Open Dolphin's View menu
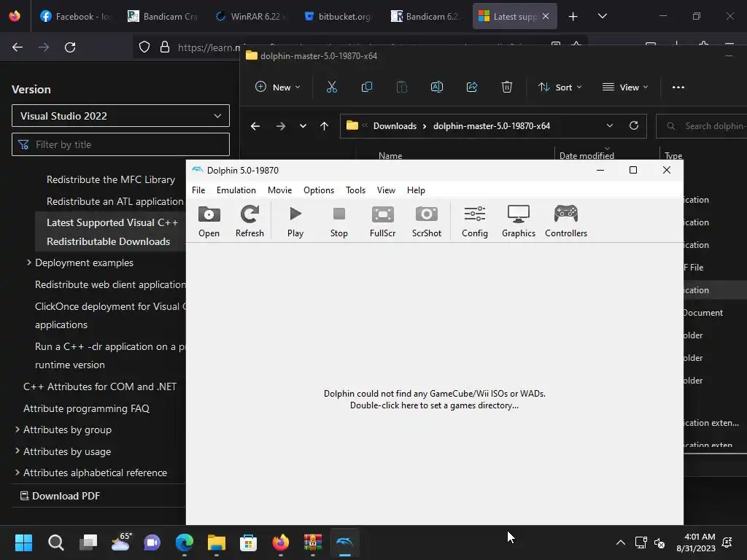Viewport: 747px width, 560px height. tap(386, 190)
